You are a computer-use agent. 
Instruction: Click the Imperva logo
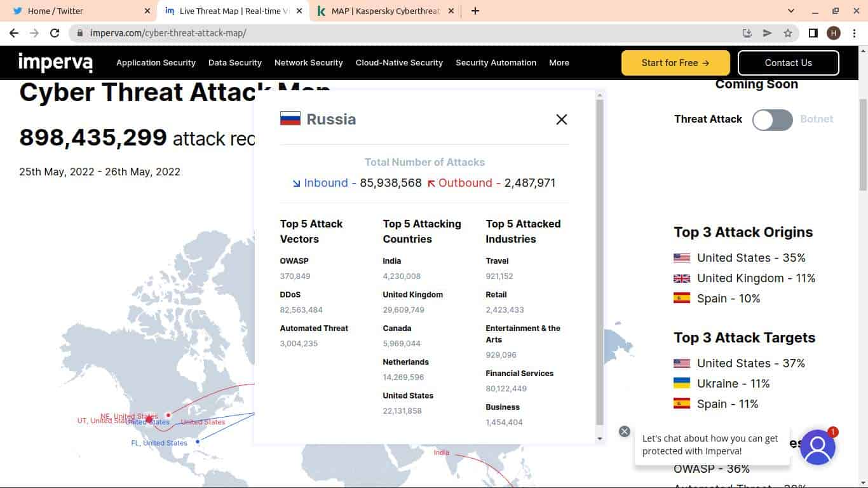pos(56,63)
